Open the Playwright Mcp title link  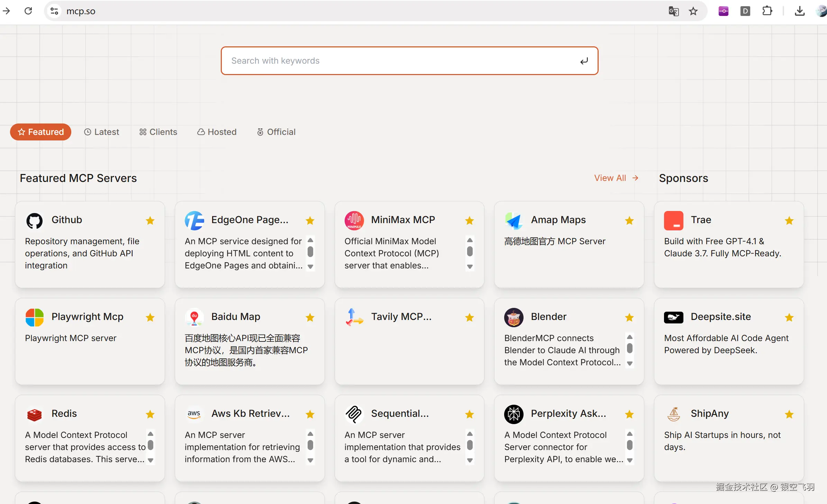click(88, 317)
